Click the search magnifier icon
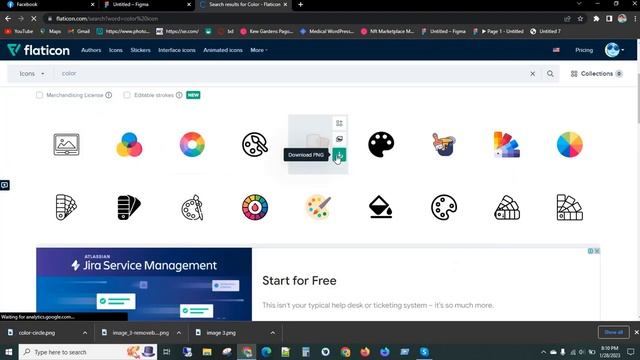The image size is (640, 360). tap(550, 74)
